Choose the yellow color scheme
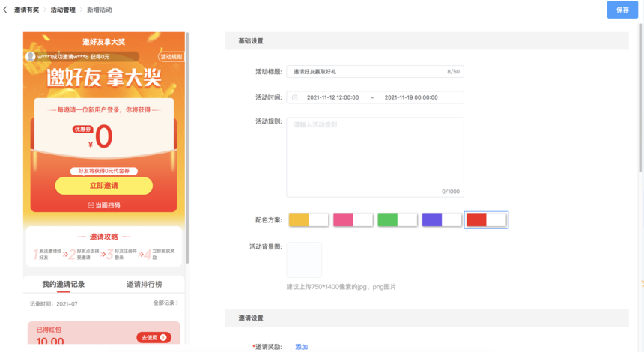Viewport: 644px width, 352px height. [309, 220]
